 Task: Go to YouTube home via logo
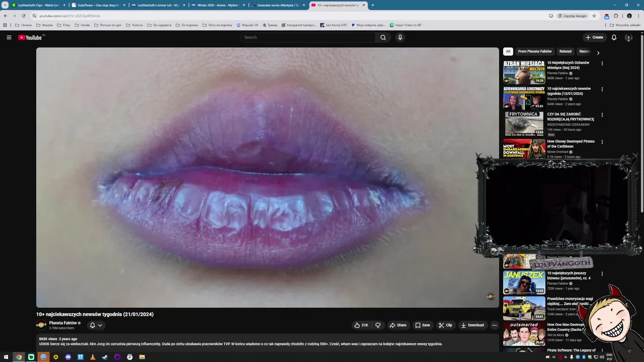tap(31, 37)
